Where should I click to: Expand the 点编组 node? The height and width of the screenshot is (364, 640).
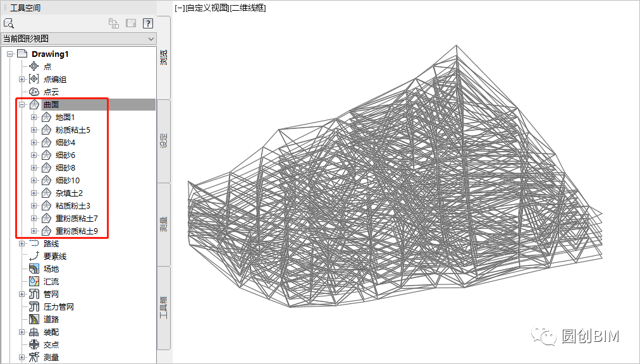[x=22, y=79]
